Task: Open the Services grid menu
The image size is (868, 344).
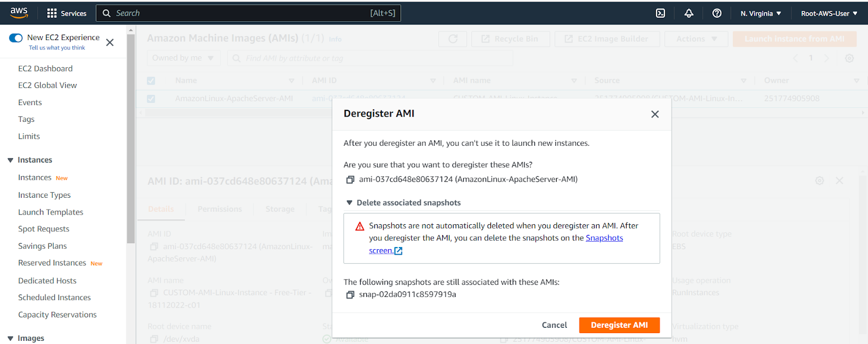Action: point(67,14)
